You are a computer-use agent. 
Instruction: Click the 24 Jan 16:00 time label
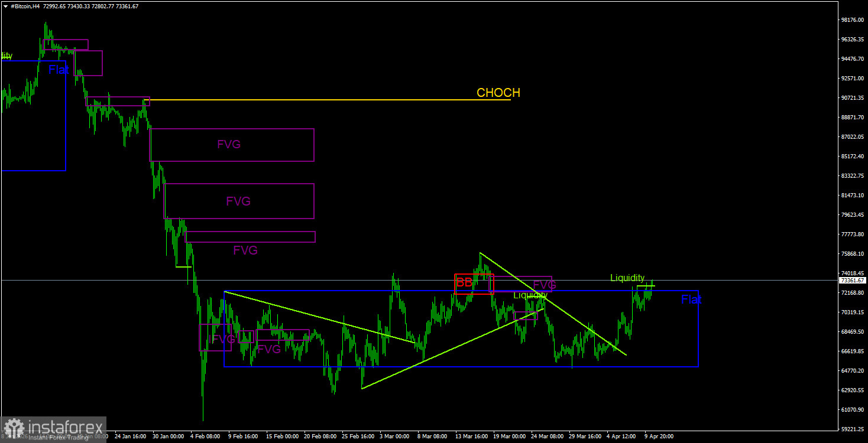point(130,437)
